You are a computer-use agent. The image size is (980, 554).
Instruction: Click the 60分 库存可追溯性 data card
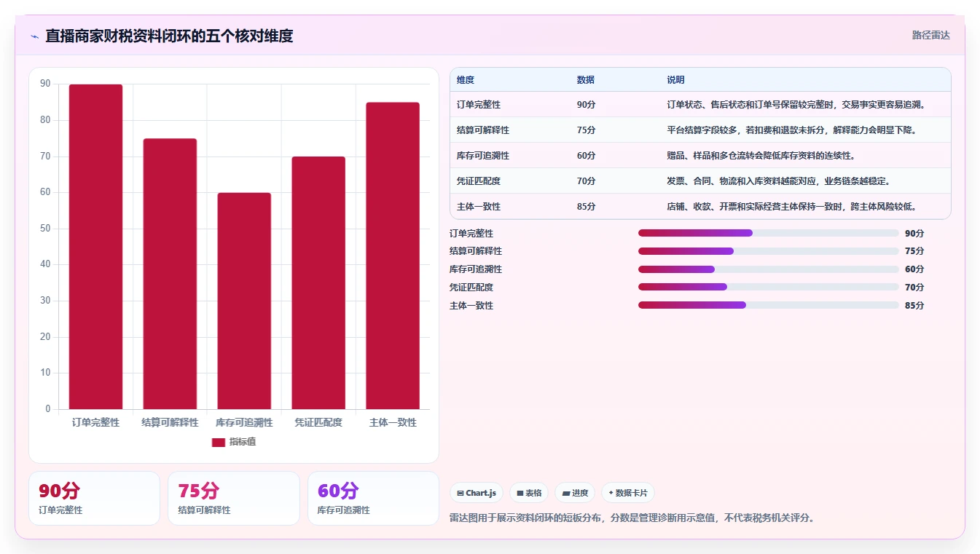pyautogui.click(x=373, y=498)
